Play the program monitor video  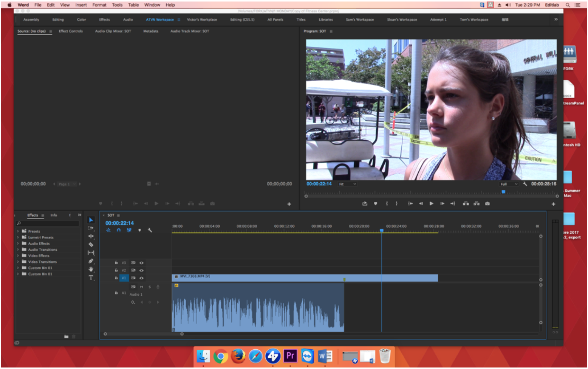click(431, 203)
